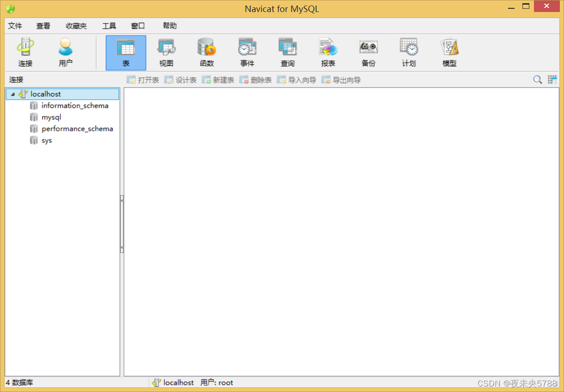Close the Navicat for MySQL window
Image resolution: width=564 pixels, height=392 pixels.
[546, 6]
